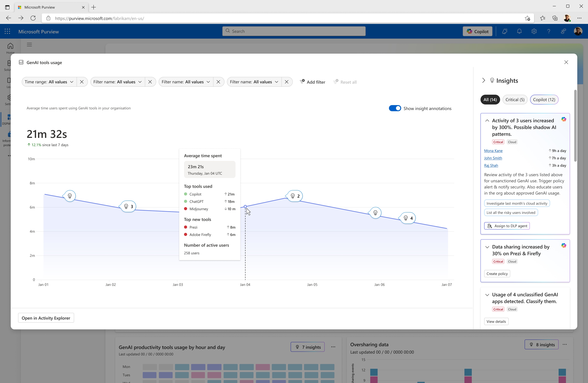Click Open in Activity Explorer button
This screenshot has height=383, width=588.
pyautogui.click(x=46, y=318)
